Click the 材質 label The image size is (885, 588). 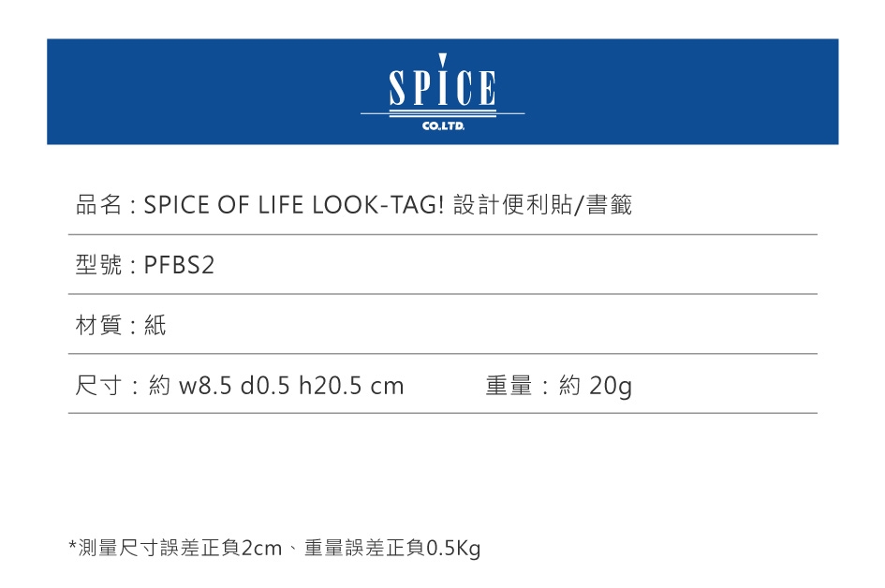pyautogui.click(x=98, y=326)
